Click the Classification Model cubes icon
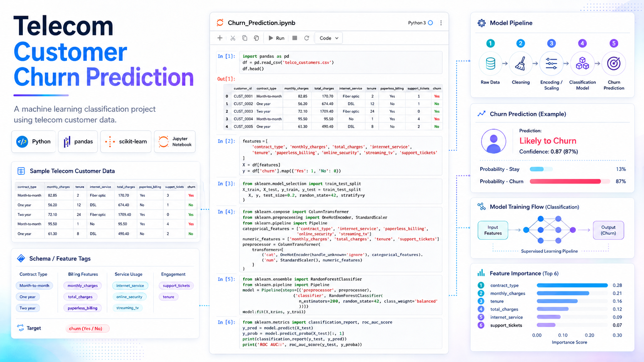Viewport: 644px width, 362px height. pyautogui.click(x=582, y=63)
